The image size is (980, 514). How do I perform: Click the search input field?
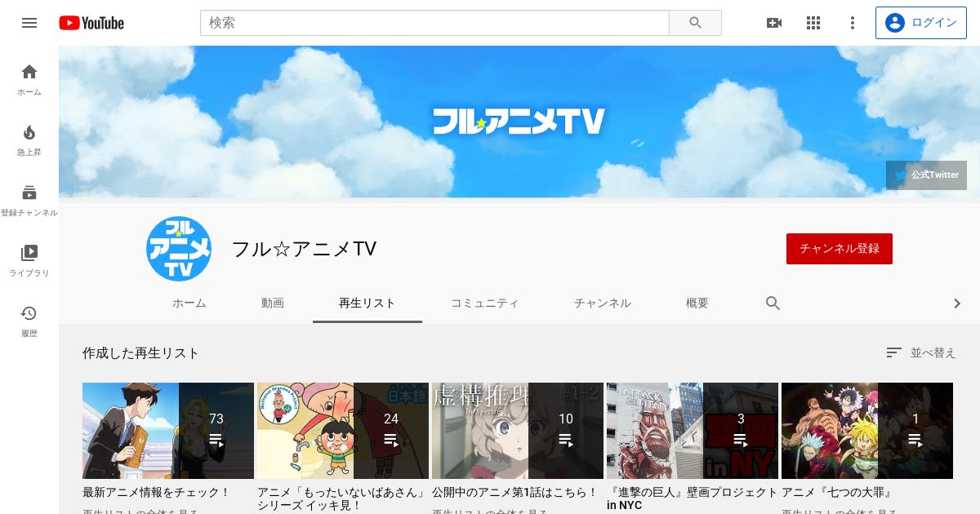point(434,23)
